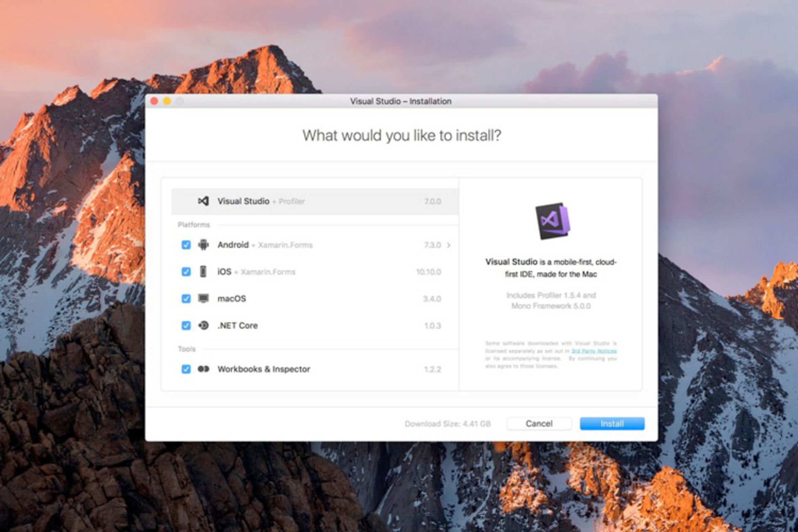Click the macOS monitor icon
798x532 pixels.
(203, 298)
